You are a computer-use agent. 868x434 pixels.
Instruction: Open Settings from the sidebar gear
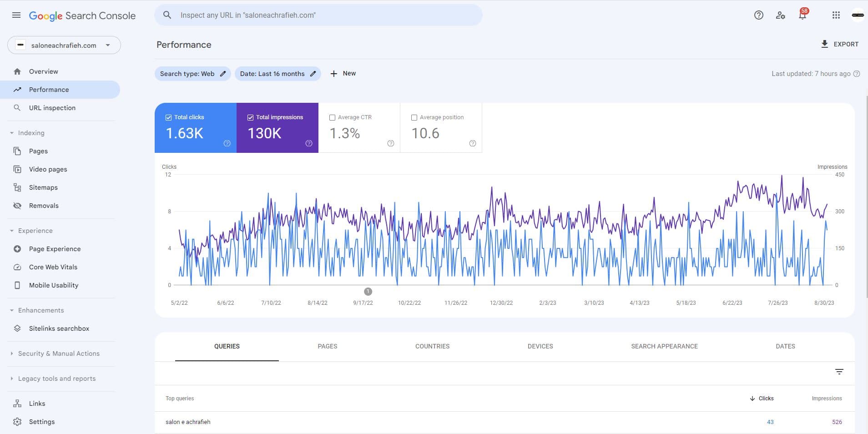[17, 422]
